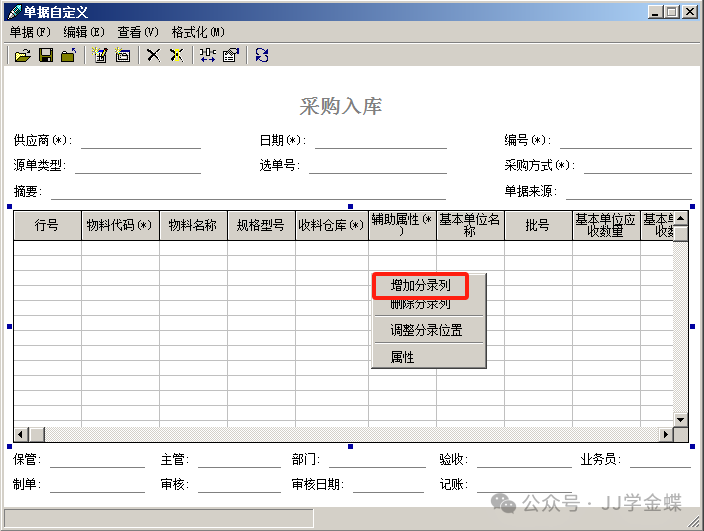Open the 格式化(M) menu
Viewport: 704px width, 531px height.
(198, 32)
